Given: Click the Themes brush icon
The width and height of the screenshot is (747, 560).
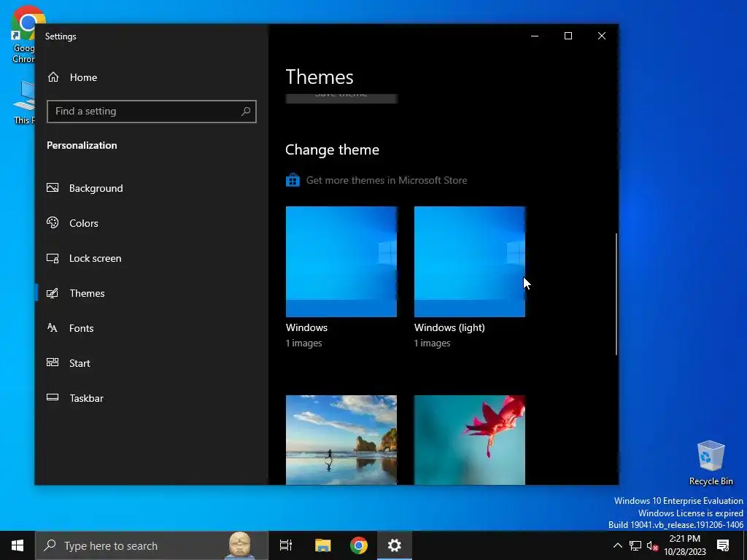Looking at the screenshot, I should [x=53, y=293].
